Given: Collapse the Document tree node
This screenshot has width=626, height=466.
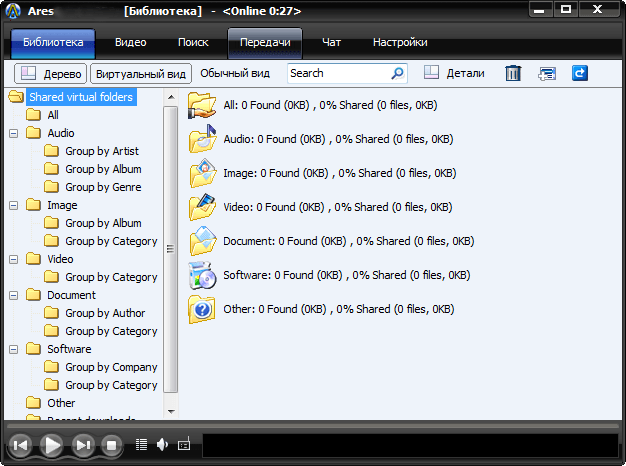Looking at the screenshot, I should (x=13, y=295).
